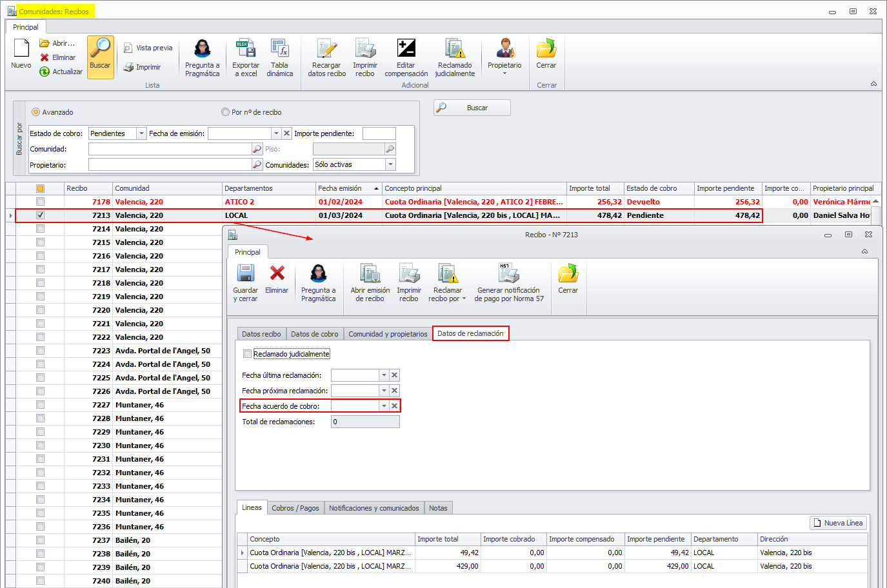Viewport: 887px width, 588px height.
Task: Click Imprimir in the Lista group
Action: coord(142,67)
